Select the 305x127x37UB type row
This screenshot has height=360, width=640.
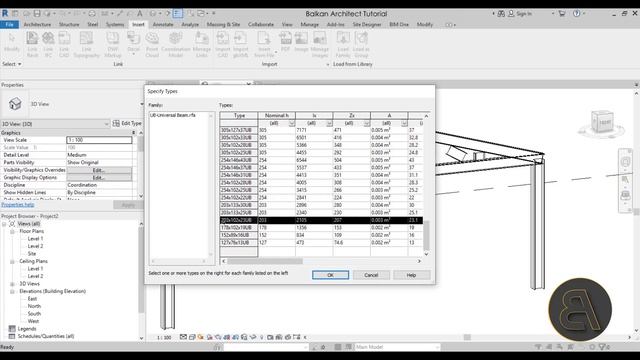321,130
